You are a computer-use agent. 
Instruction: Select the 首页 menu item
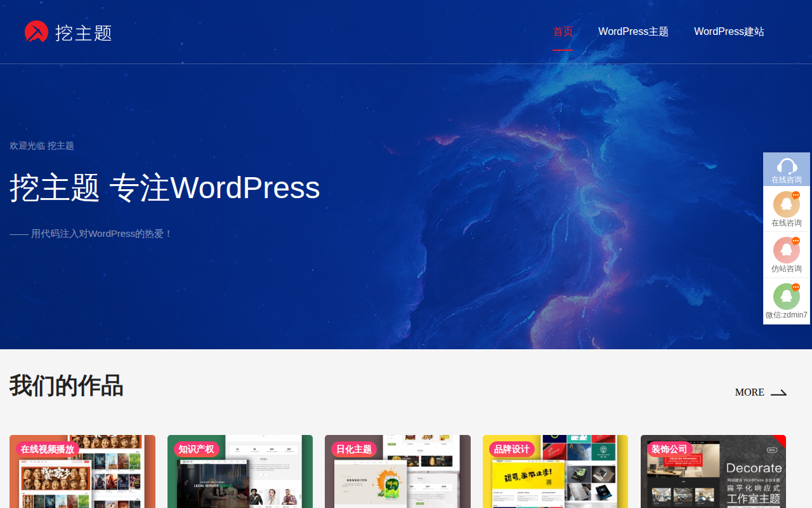(x=563, y=32)
